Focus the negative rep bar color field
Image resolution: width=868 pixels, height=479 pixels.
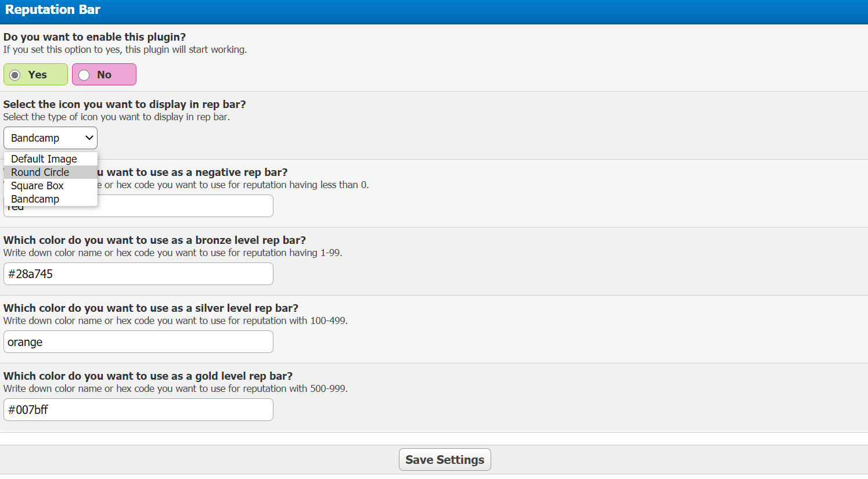click(x=185, y=207)
